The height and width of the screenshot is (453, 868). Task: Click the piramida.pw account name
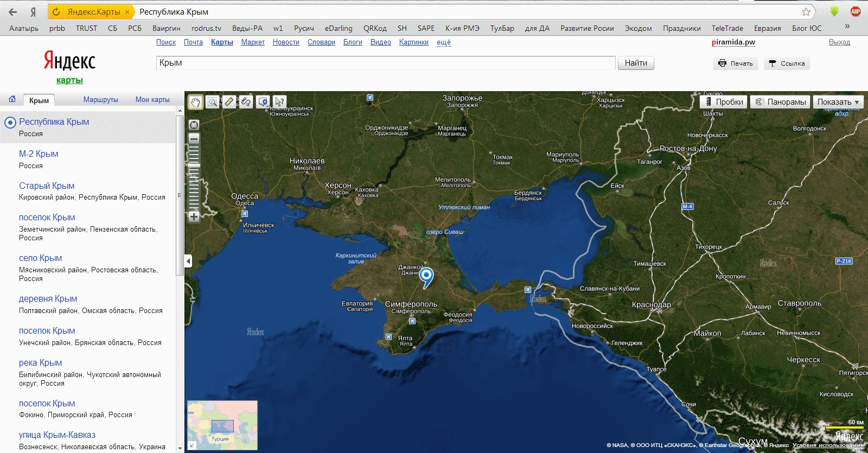click(733, 42)
